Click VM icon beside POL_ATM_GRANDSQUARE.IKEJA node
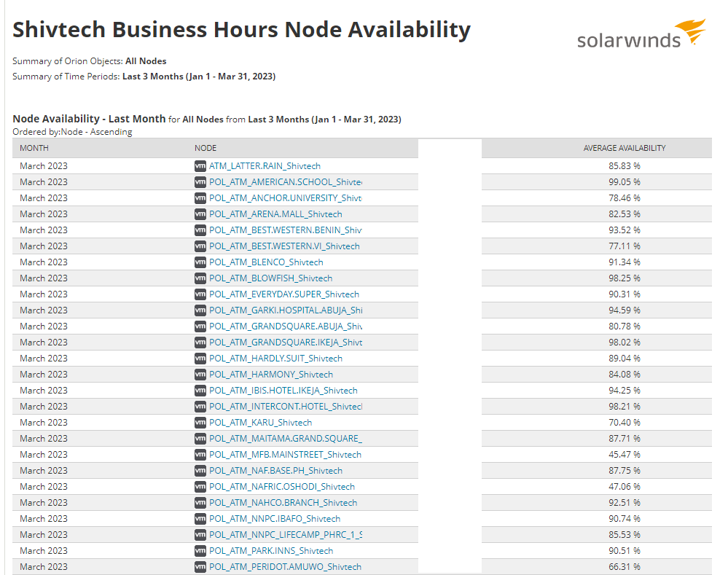728x575 pixels. (x=200, y=343)
